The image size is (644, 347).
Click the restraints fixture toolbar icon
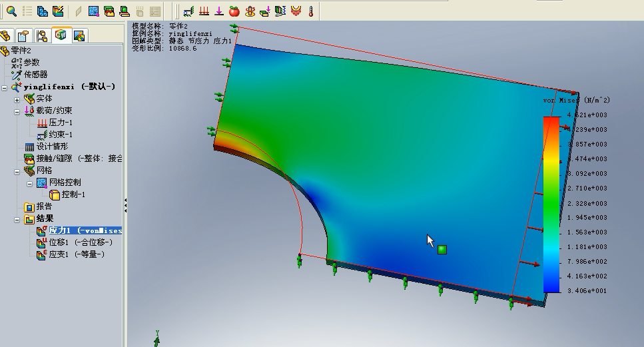[x=189, y=11]
